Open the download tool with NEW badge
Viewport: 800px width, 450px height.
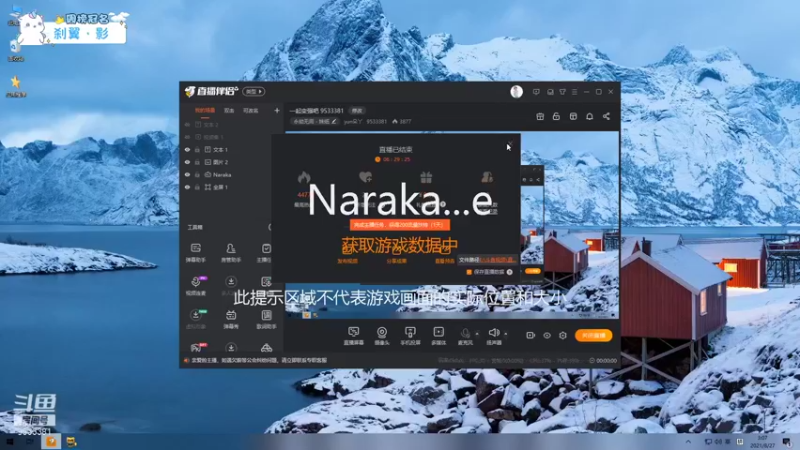tap(196, 319)
